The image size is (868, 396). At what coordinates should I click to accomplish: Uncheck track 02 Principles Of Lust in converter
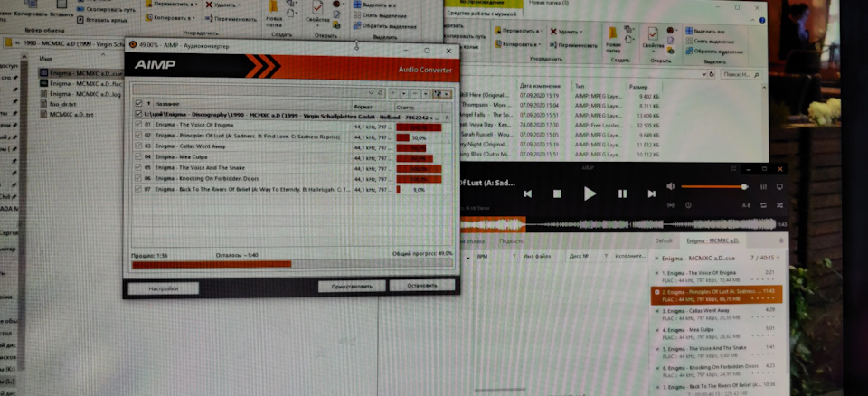coord(138,136)
